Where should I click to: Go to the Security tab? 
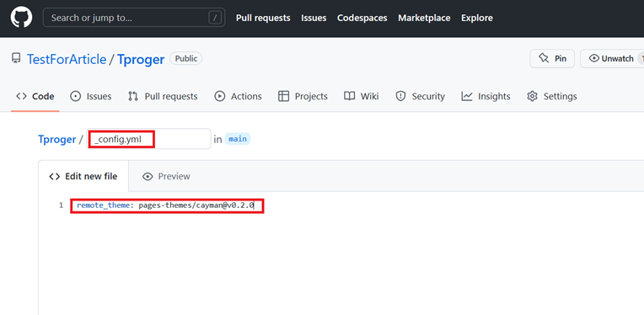click(420, 96)
